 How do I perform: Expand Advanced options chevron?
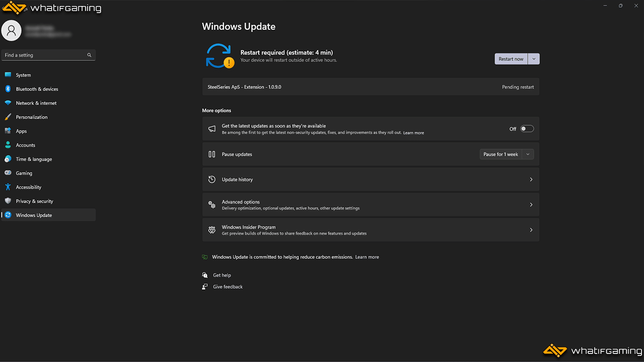[x=531, y=205]
